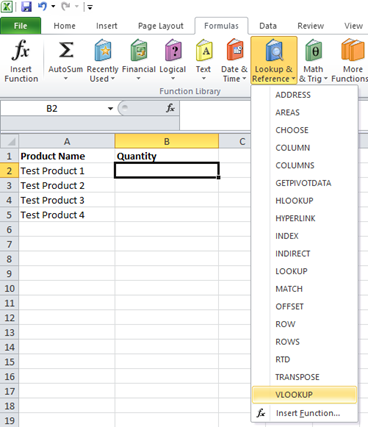Choose the MATCH function

pos(304,289)
